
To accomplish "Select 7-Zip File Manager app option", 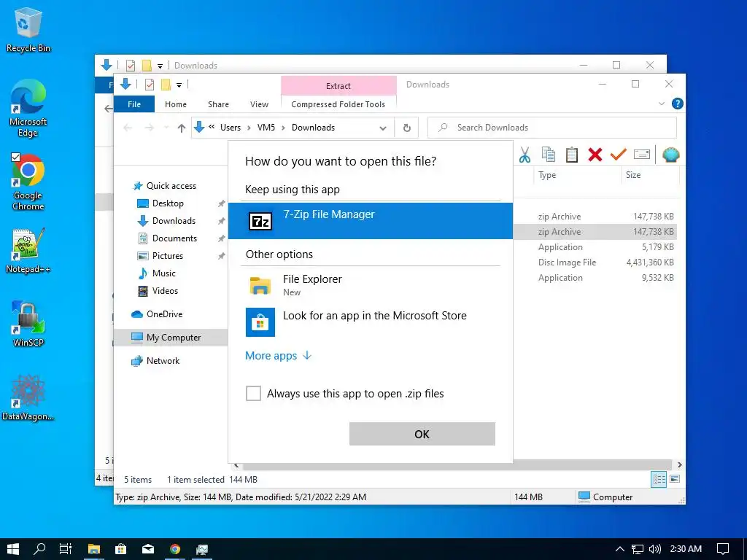I will (370, 221).
